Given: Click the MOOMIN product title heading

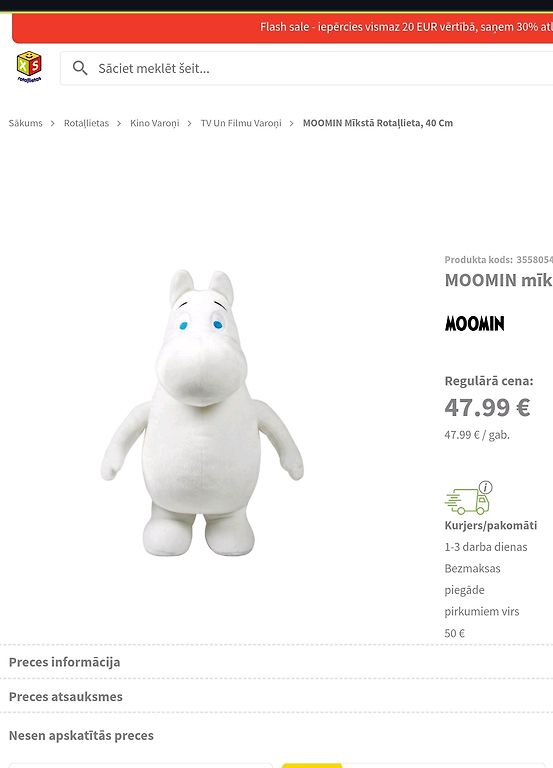Looking at the screenshot, I should [x=499, y=280].
